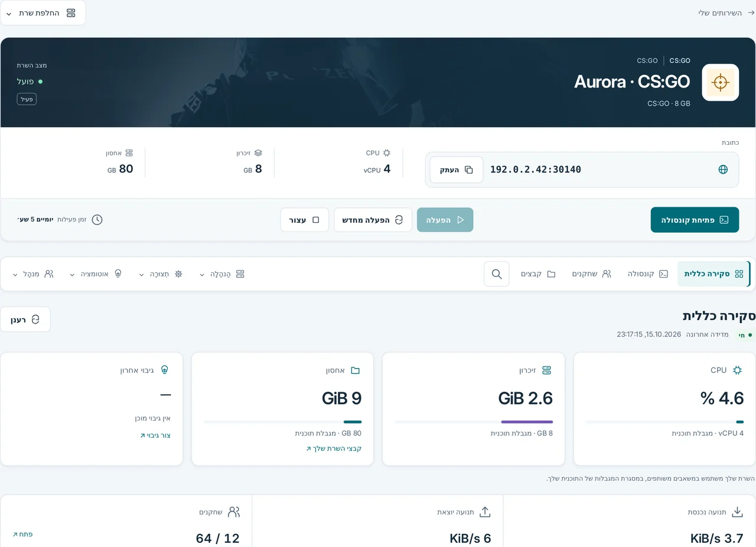Click the תנועה יוצאת upload icon
Image resolution: width=756 pixels, height=547 pixels.
coord(485,512)
